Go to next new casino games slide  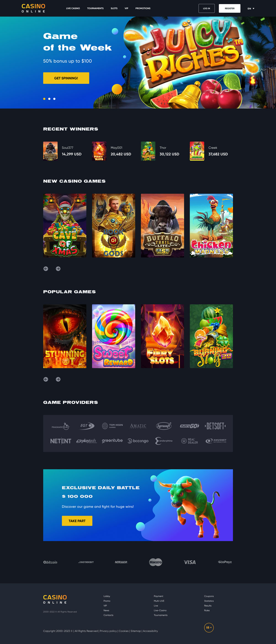pyautogui.click(x=58, y=269)
